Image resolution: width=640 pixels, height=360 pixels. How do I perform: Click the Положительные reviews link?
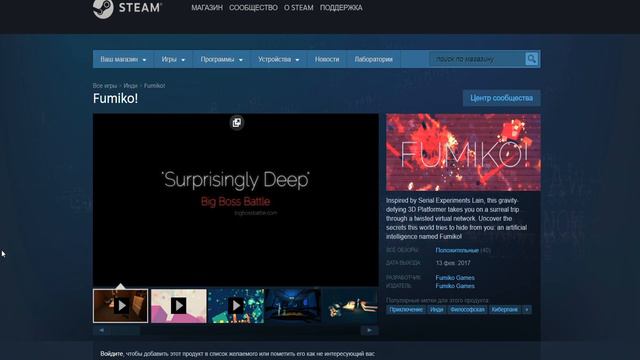(x=457, y=250)
